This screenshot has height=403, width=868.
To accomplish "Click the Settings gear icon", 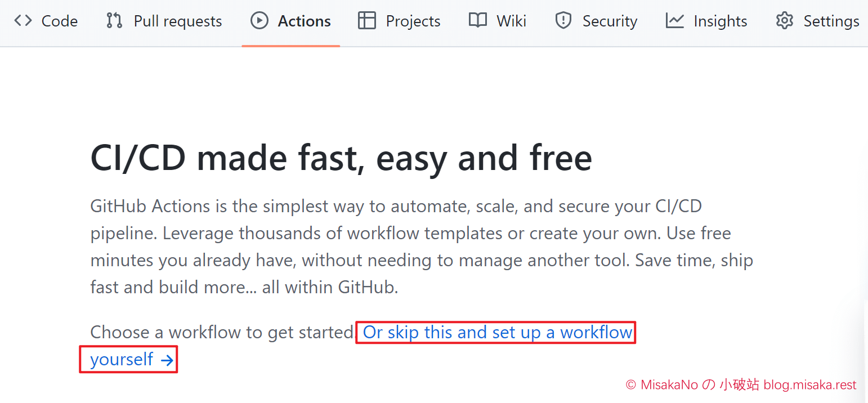I will 784,21.
